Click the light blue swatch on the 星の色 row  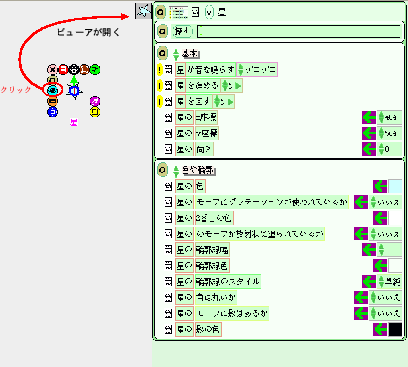(x=395, y=186)
